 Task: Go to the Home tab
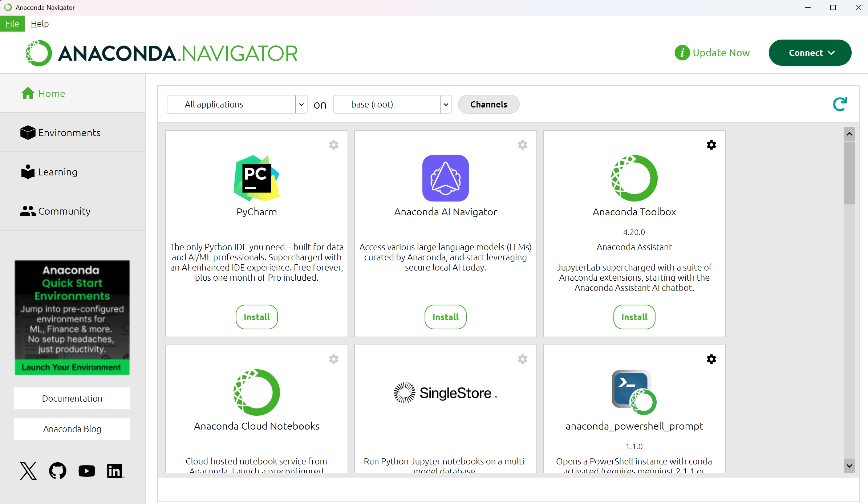(x=73, y=93)
